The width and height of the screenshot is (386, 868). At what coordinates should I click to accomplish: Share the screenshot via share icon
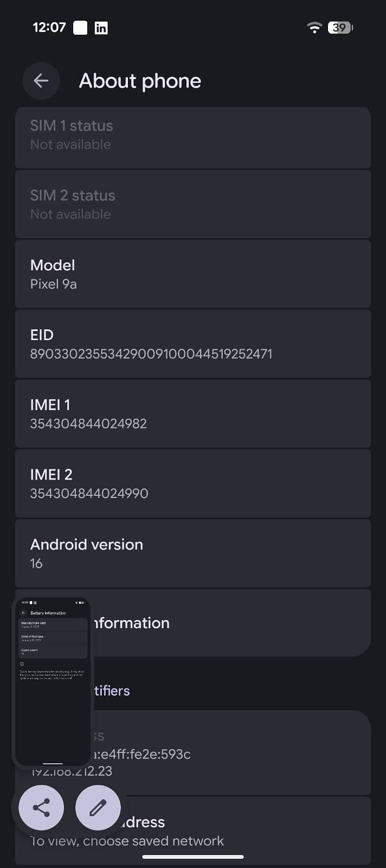pyautogui.click(x=41, y=808)
